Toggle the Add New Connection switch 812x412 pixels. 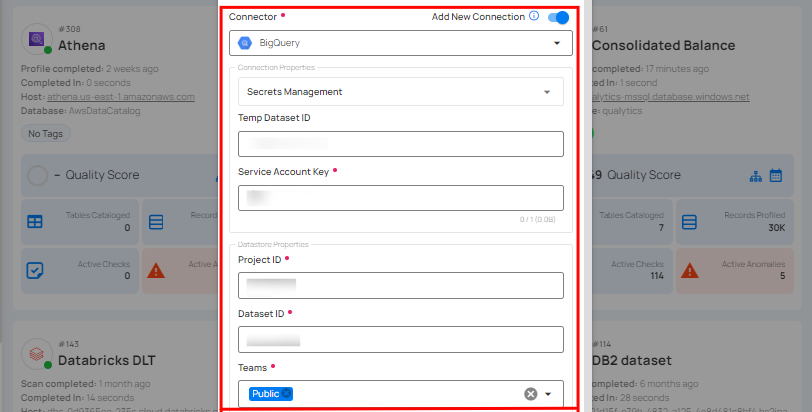click(x=558, y=17)
